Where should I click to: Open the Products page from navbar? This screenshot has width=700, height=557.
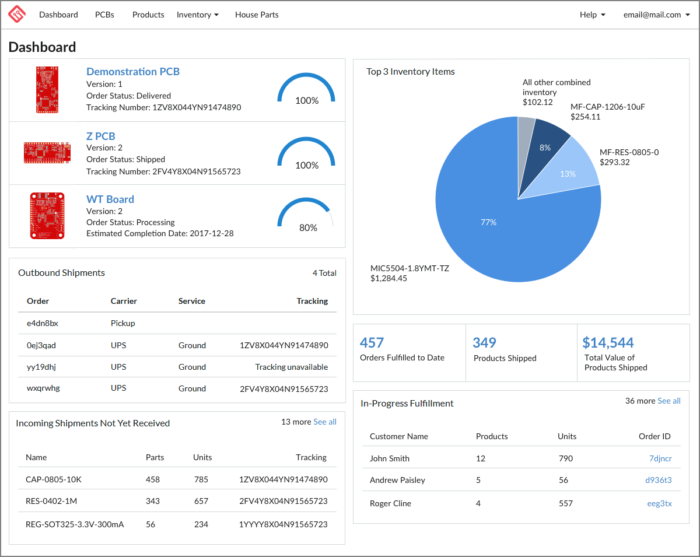coord(148,15)
